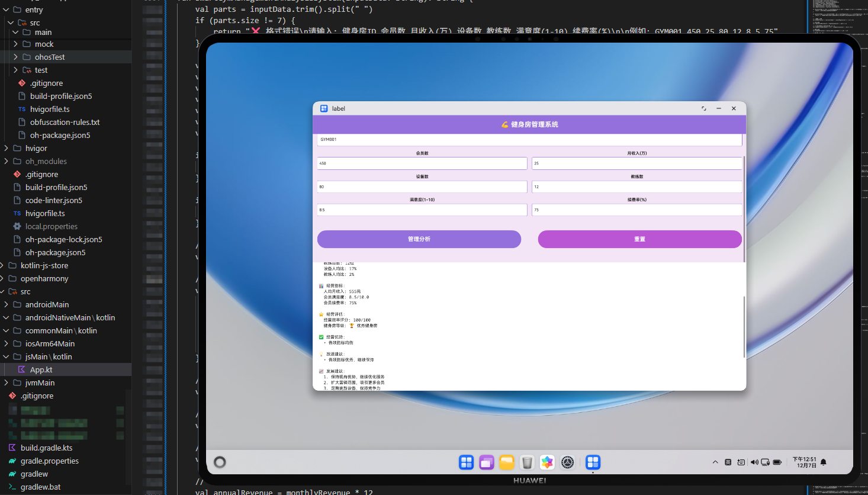Expand the openharmony folder
Viewport: 868px width, 495px height.
click(x=2, y=278)
